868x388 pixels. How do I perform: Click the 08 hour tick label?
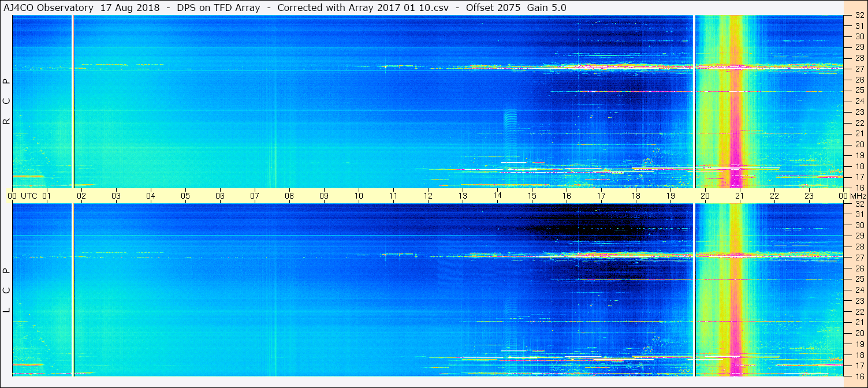289,196
